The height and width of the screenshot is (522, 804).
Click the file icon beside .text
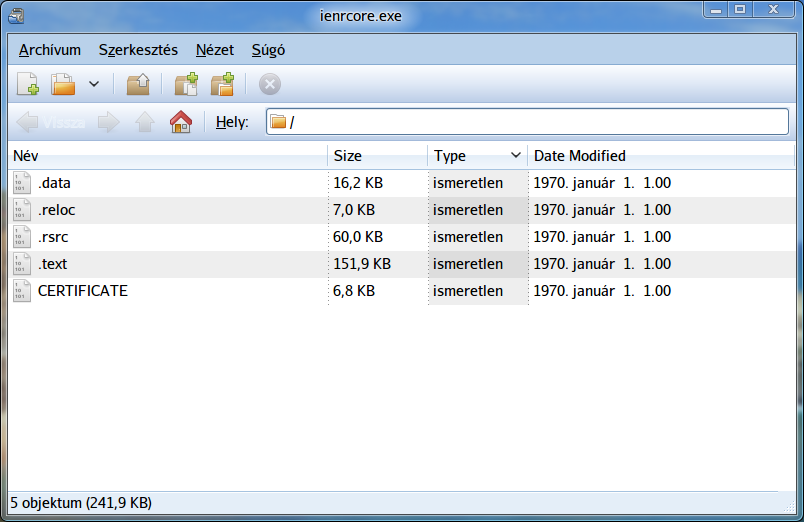(x=22, y=264)
